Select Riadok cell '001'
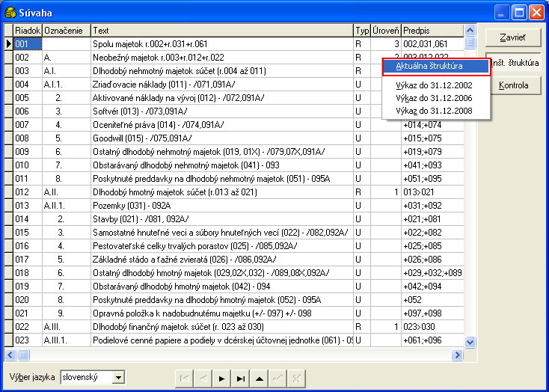This screenshot has width=549, height=392. coord(28,44)
